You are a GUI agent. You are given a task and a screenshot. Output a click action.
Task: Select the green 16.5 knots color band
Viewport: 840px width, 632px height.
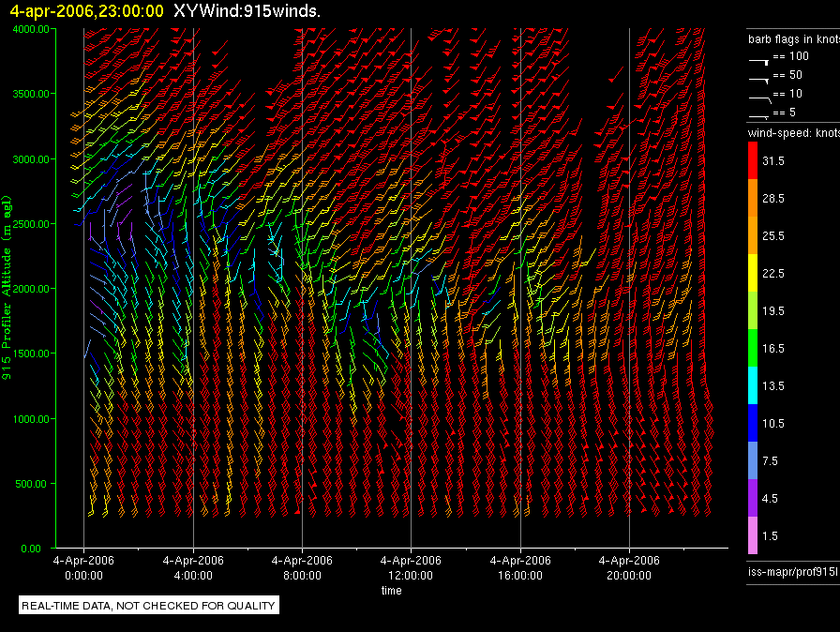click(x=753, y=348)
